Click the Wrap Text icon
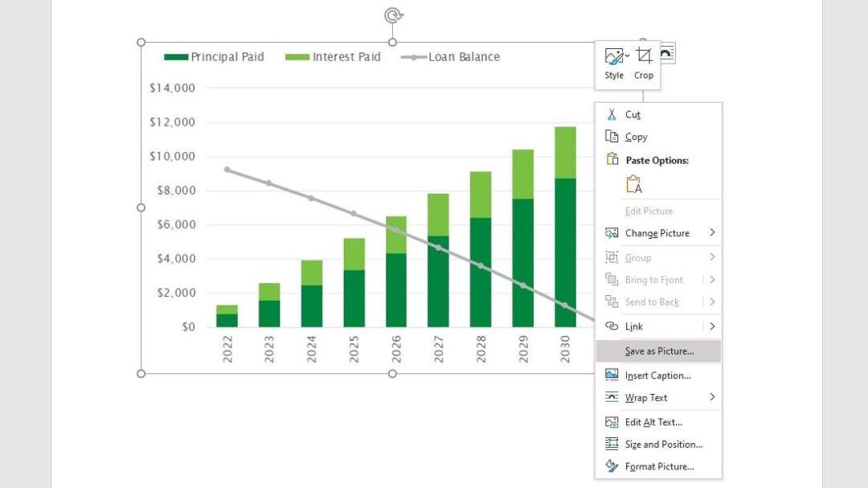The width and height of the screenshot is (868, 488). [612, 397]
